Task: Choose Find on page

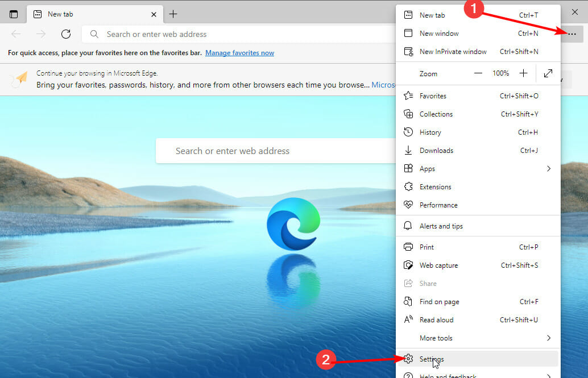Action: coord(478,301)
